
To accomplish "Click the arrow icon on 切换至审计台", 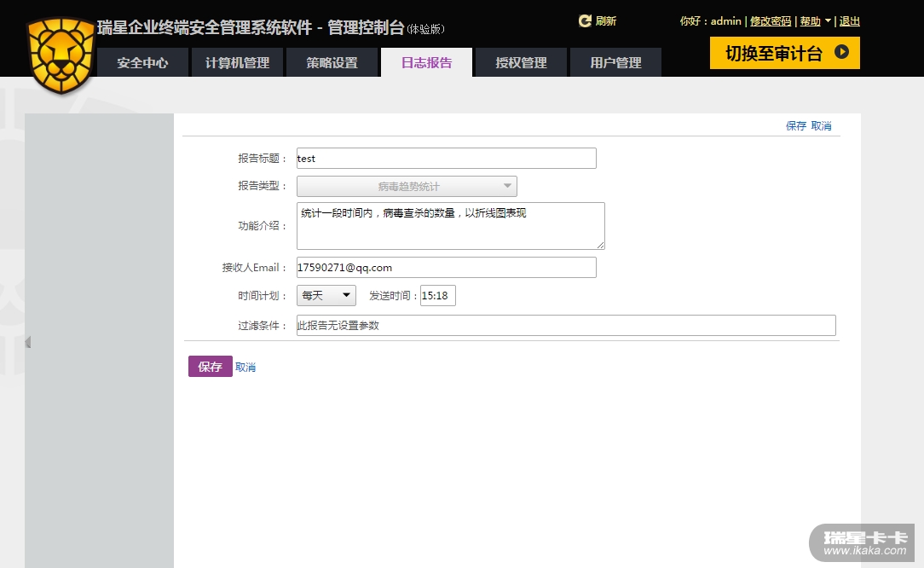I will coord(841,53).
